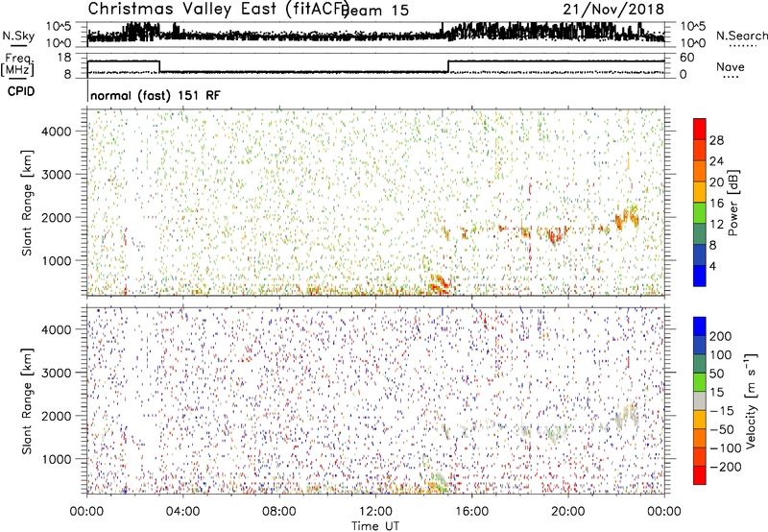The height and width of the screenshot is (532, 768).
Task: Click the 'Freq. [MHz]' axis label
Action: point(17,64)
